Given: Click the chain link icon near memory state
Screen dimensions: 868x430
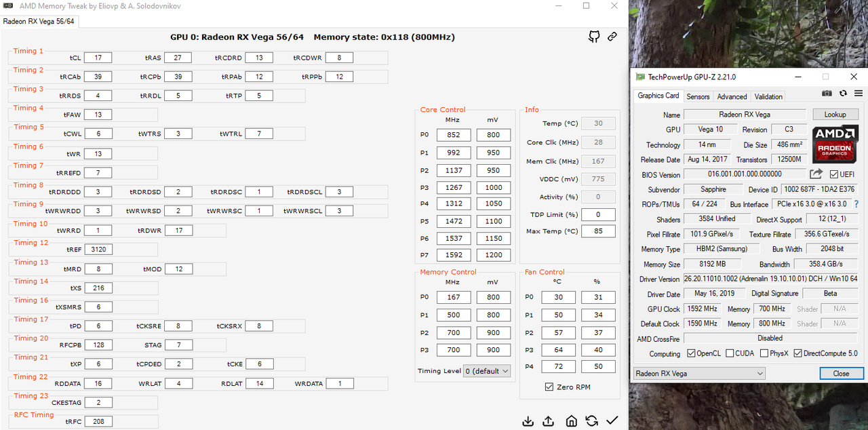Looking at the screenshot, I should [612, 37].
